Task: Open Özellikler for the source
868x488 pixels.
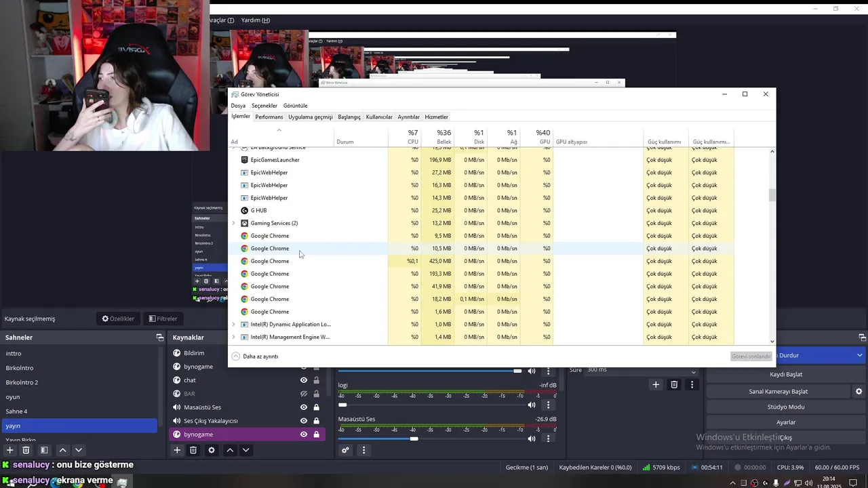Action: point(118,319)
